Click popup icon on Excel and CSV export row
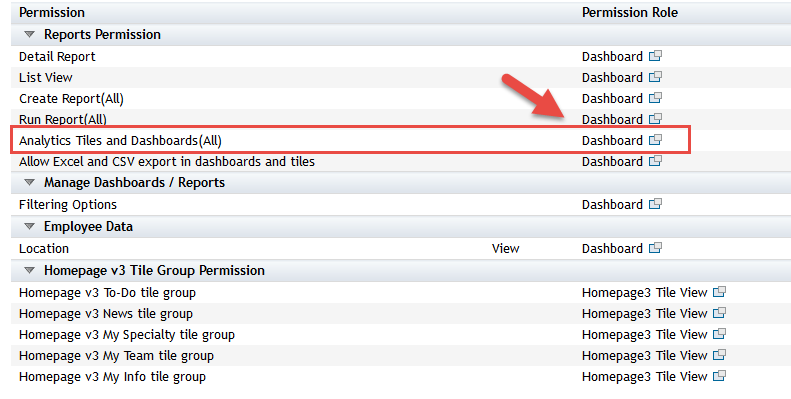 coord(655,161)
